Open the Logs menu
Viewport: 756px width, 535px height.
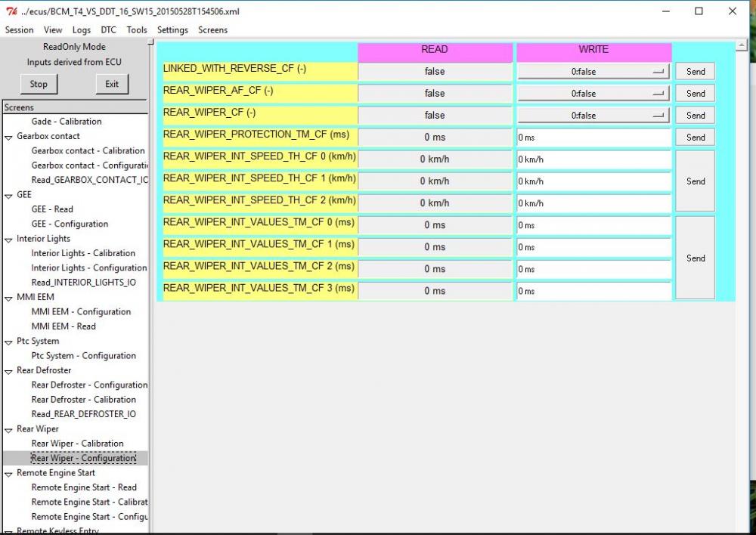(x=82, y=30)
